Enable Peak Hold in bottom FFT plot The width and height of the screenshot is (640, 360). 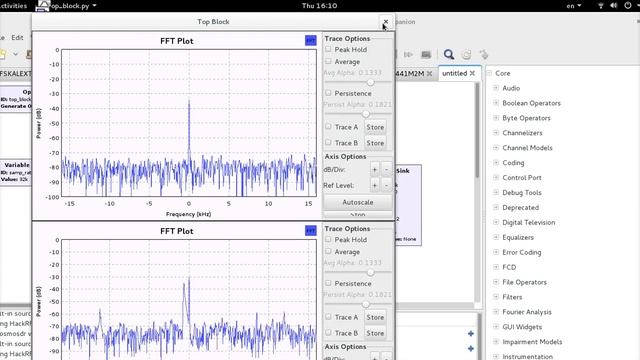(x=328, y=240)
